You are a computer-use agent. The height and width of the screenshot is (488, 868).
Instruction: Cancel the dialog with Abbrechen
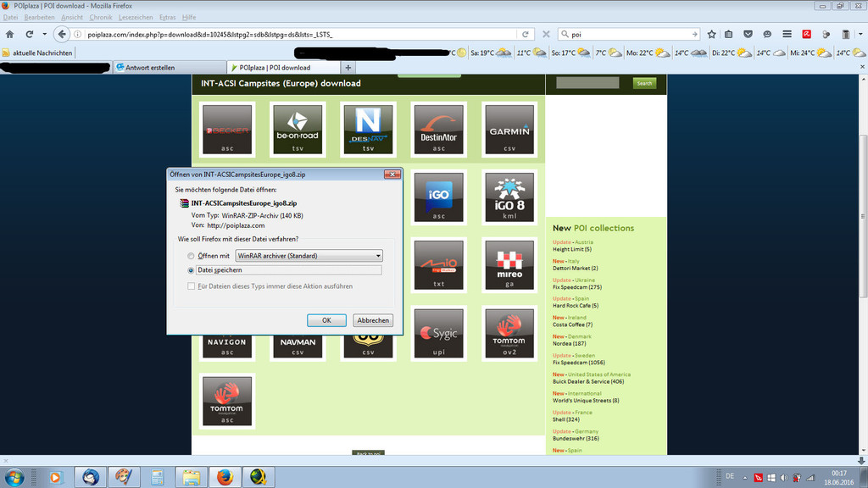(373, 320)
